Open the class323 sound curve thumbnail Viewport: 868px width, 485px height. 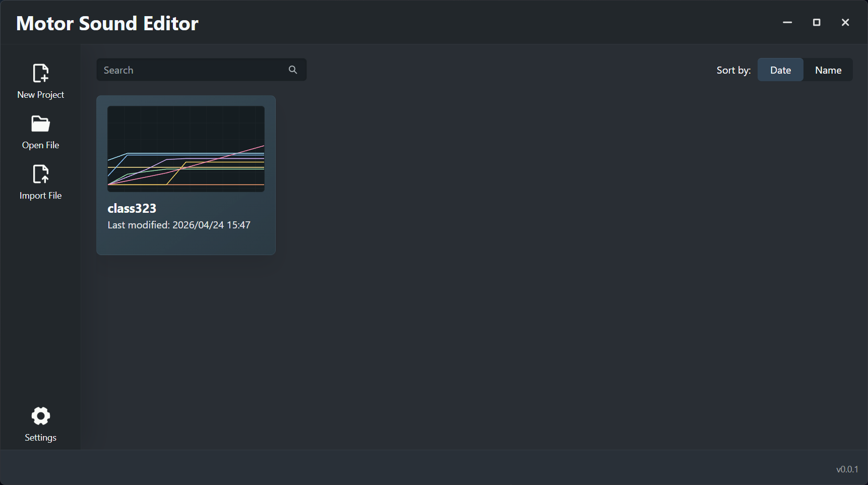pyautogui.click(x=185, y=148)
